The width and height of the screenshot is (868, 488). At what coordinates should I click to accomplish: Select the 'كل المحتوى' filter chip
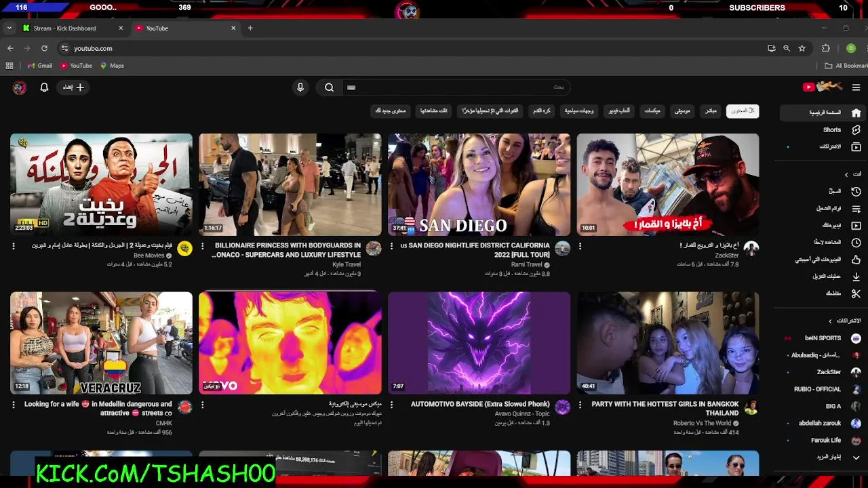click(x=742, y=110)
